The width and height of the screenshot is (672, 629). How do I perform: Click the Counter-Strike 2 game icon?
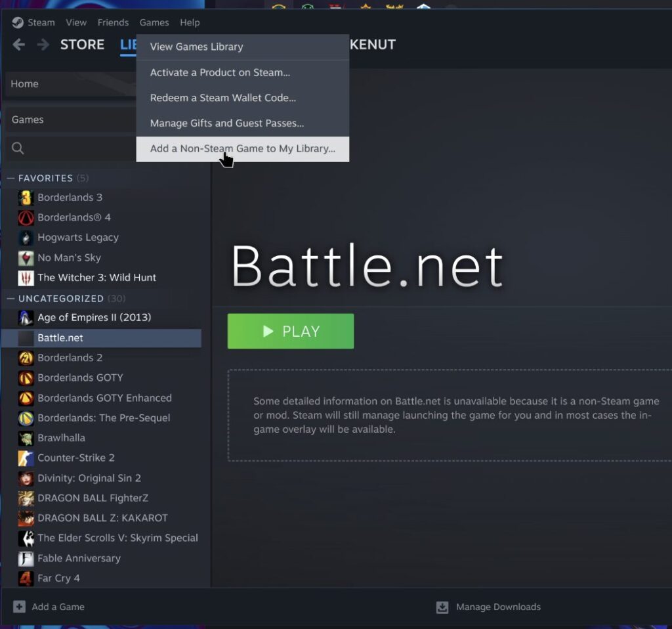click(26, 458)
